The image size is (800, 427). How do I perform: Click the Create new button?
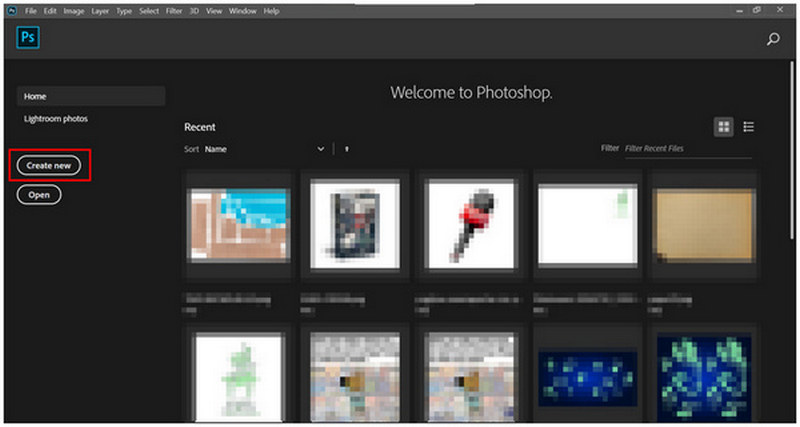click(x=49, y=166)
